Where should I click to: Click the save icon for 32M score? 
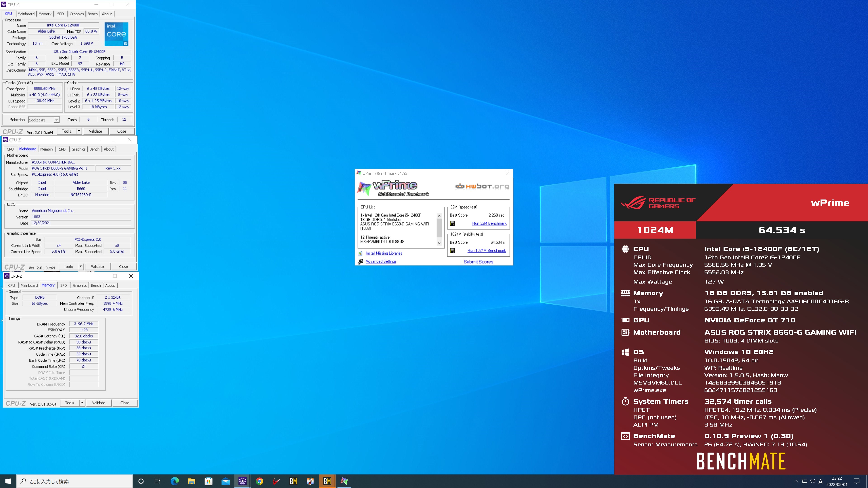pyautogui.click(x=452, y=223)
